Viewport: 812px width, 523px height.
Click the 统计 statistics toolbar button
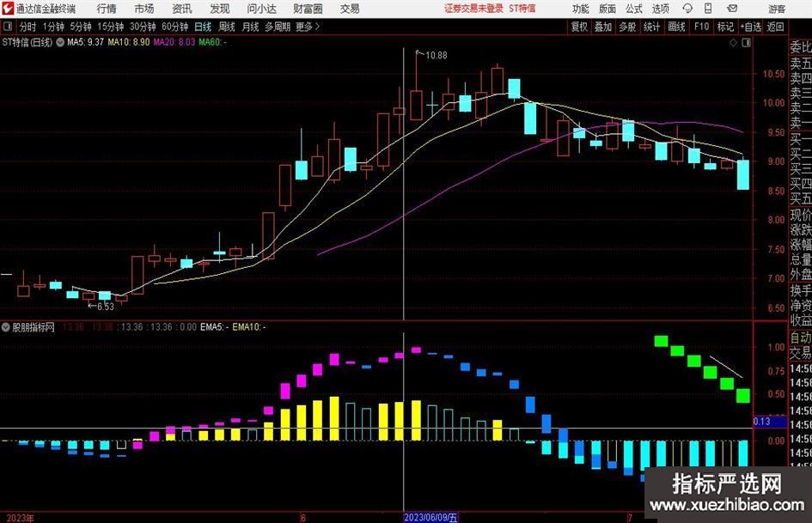pos(651,27)
